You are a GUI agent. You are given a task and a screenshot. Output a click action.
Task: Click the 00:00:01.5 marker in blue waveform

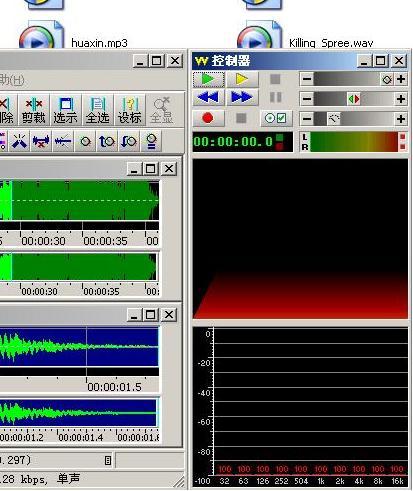pos(114,387)
